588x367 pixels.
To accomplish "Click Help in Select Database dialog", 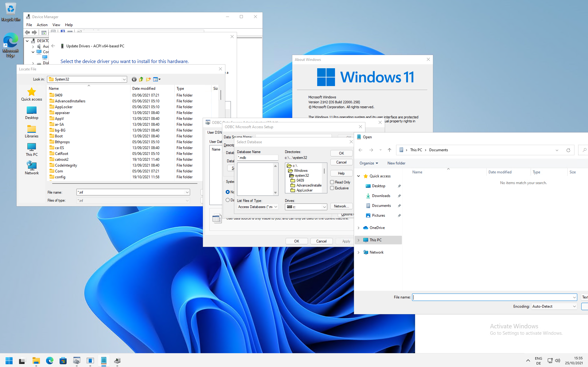I will tap(341, 173).
